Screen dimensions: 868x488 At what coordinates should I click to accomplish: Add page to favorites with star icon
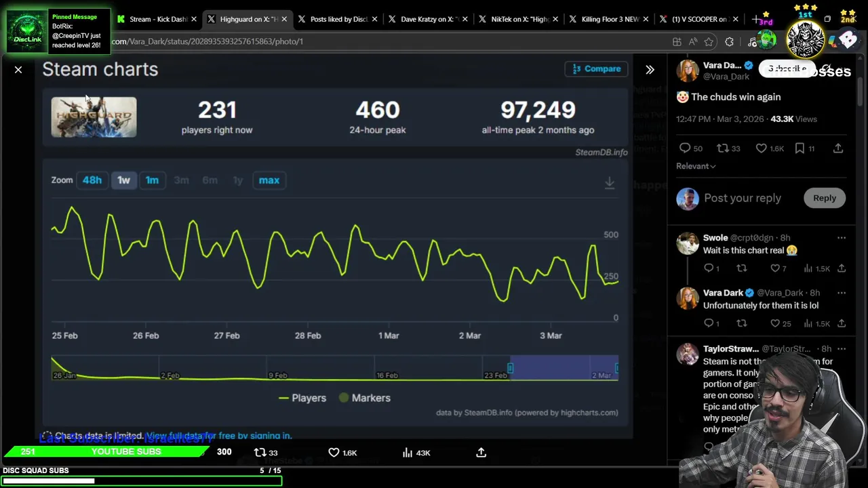(709, 42)
